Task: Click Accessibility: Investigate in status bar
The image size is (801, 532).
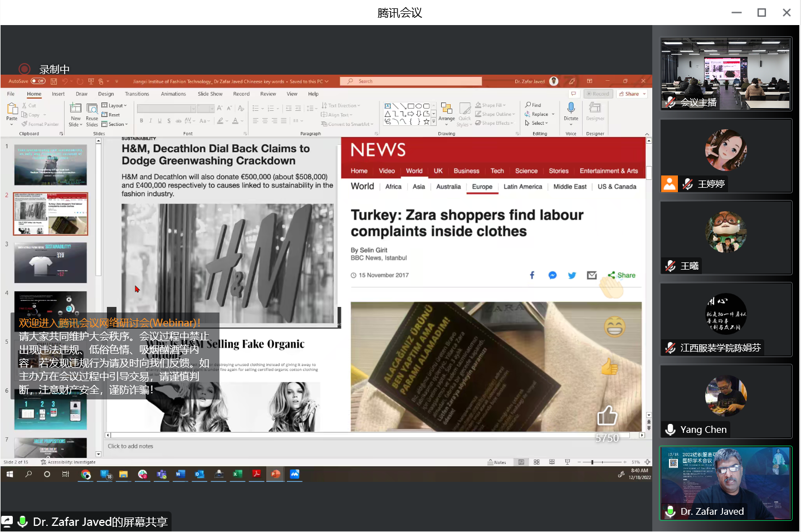Action: (68, 462)
